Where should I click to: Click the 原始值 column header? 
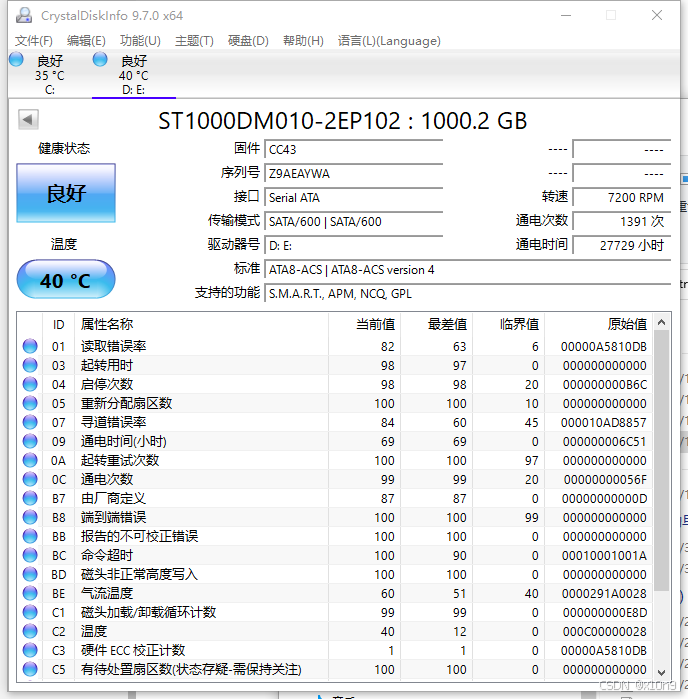(x=598, y=324)
